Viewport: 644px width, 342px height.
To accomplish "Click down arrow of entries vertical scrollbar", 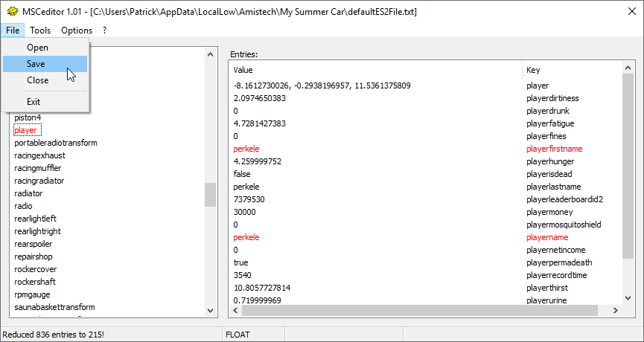I will [628, 298].
